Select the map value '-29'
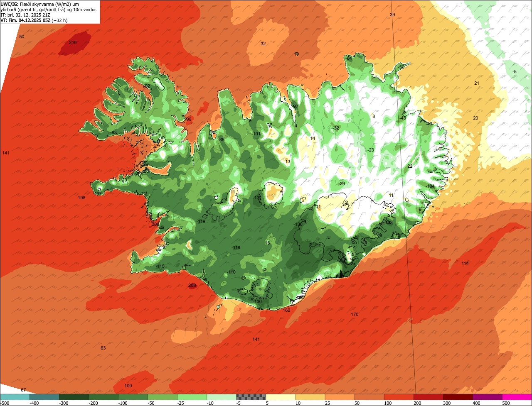This screenshot has height=406, width=532. pyautogui.click(x=341, y=183)
